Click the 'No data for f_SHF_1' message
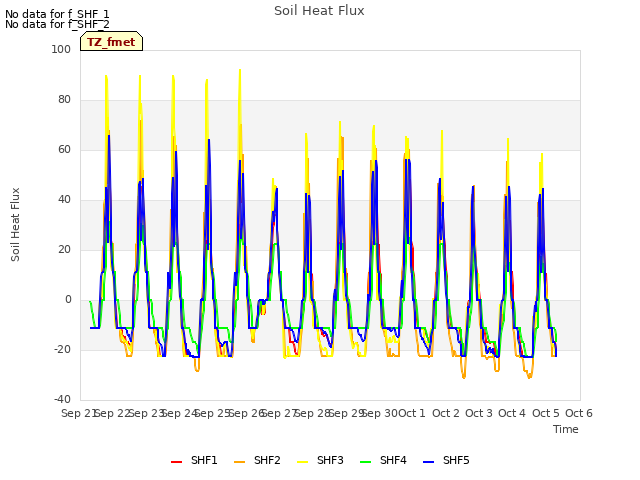The height and width of the screenshot is (480, 640). click(57, 14)
